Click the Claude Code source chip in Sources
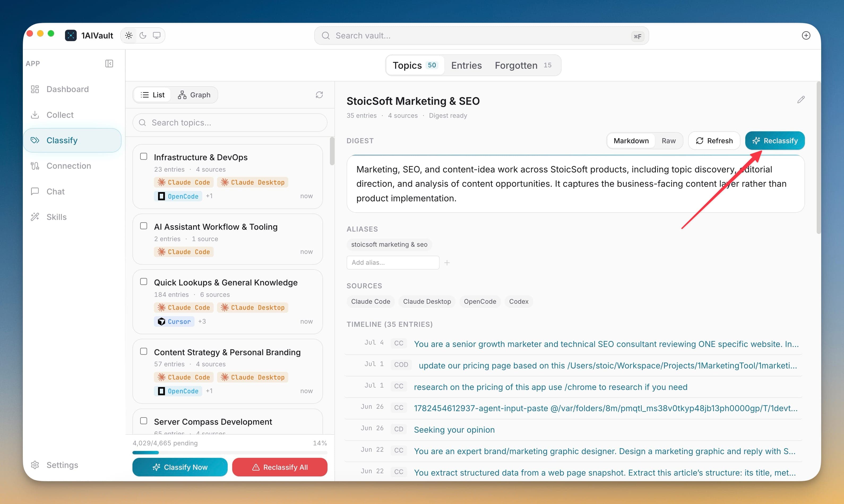Image resolution: width=844 pixels, height=504 pixels. [370, 302]
